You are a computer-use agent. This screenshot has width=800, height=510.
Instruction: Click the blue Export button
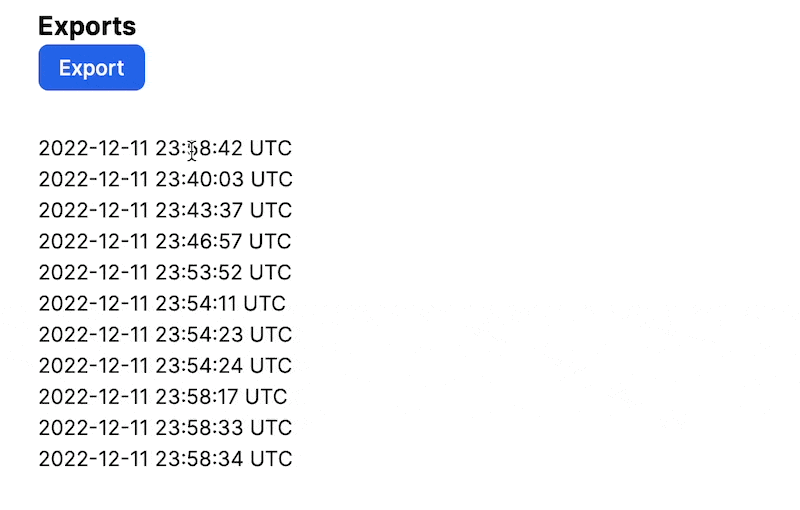point(92,68)
